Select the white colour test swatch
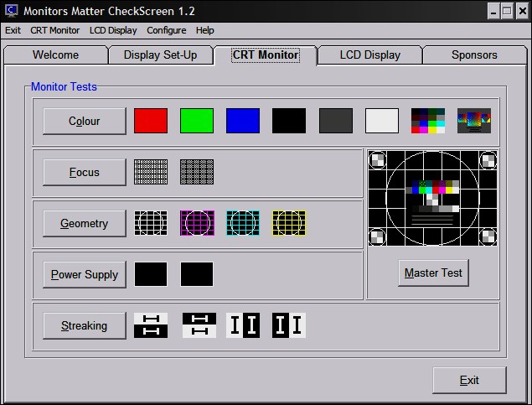 pos(382,121)
